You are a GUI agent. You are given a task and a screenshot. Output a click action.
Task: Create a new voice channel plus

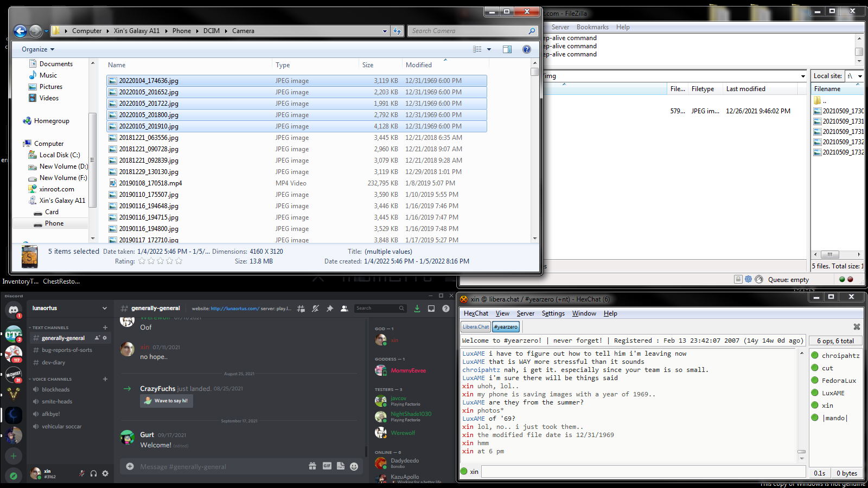[x=105, y=379]
